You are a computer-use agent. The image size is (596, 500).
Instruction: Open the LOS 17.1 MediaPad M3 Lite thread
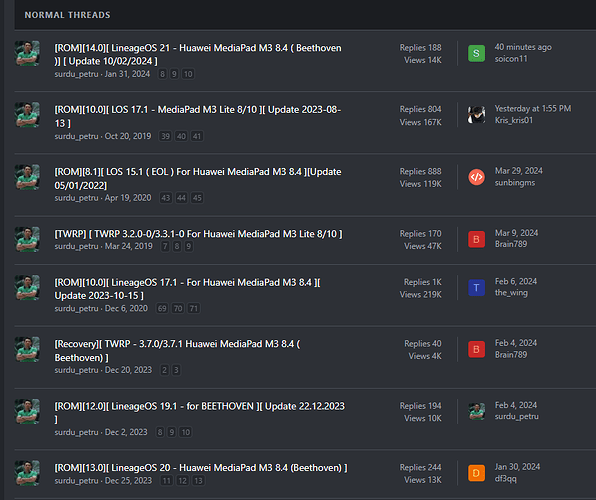(198, 116)
